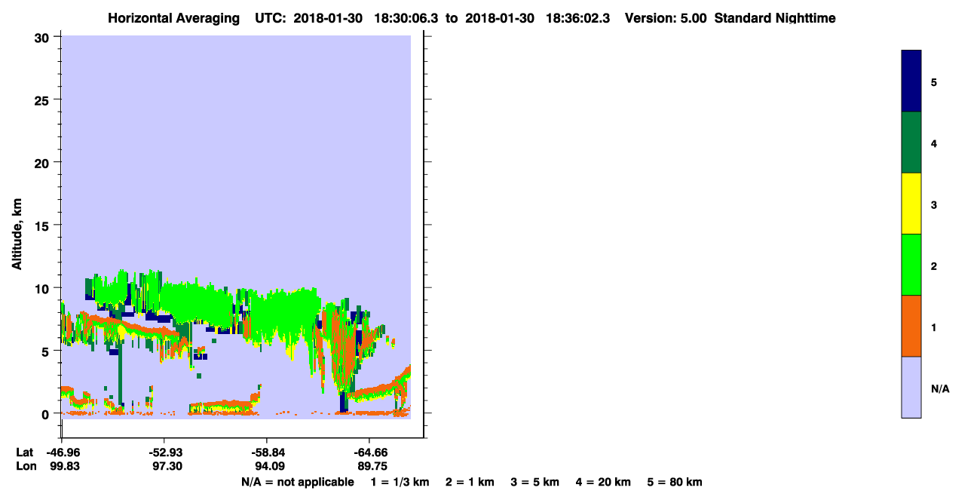Viewport: 980px width, 503px height.
Task: Click the bright green color bar segment labeled 2
Action: pyautogui.click(x=911, y=265)
